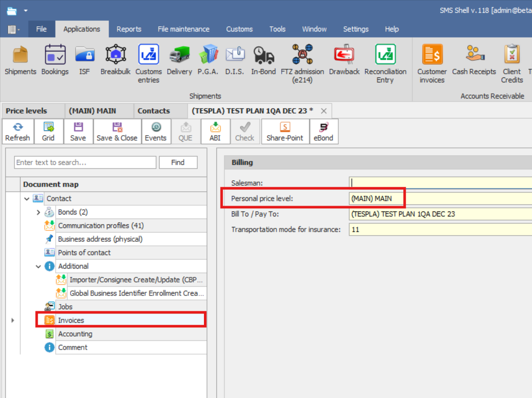Collapse the Contact root node
The height and width of the screenshot is (398, 532).
pyautogui.click(x=27, y=198)
